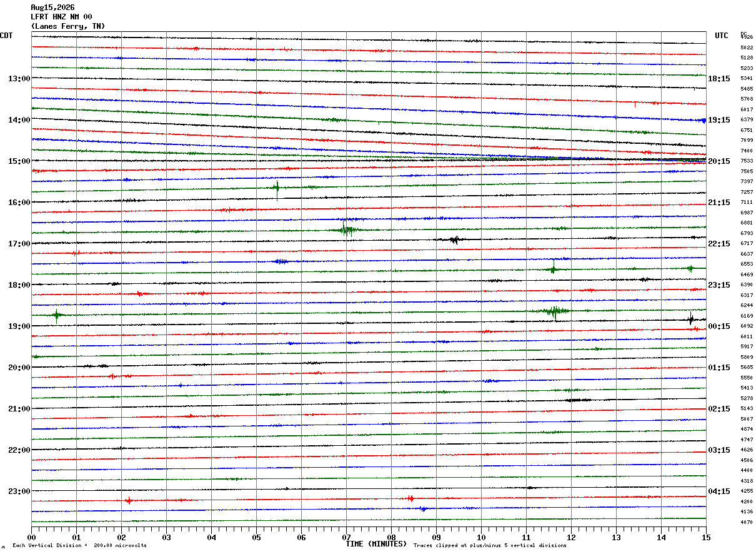This screenshot has width=756, height=554.
Task: Select the 15:00 CDT time label
Action: click(19, 161)
